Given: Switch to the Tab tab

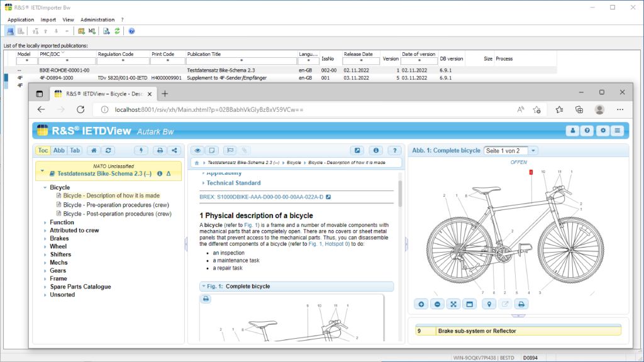Looking at the screenshot, I should click(x=75, y=151).
